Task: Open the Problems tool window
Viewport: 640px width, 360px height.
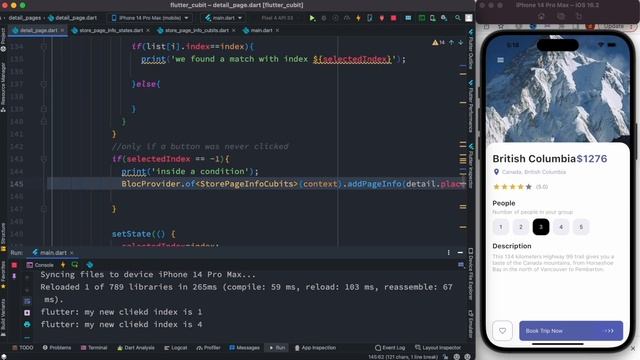Action: pyautogui.click(x=57, y=348)
